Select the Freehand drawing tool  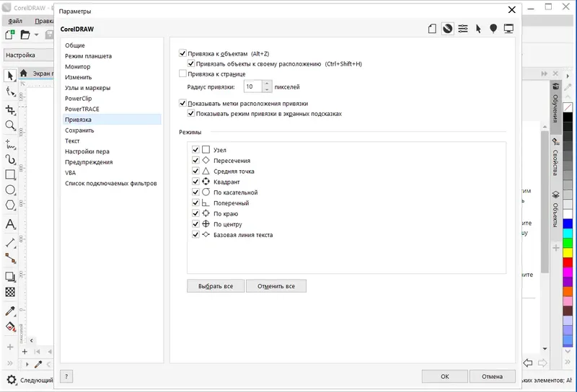click(10, 145)
